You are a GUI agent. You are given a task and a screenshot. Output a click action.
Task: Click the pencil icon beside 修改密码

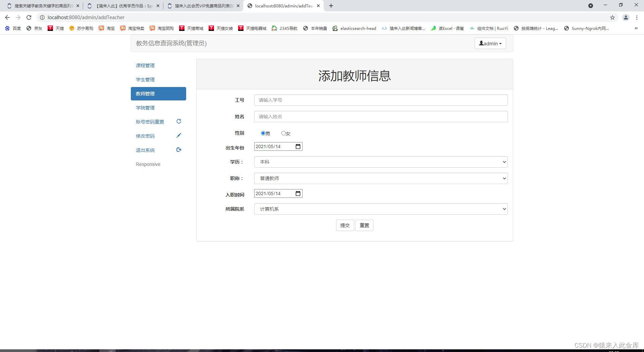[x=179, y=135]
